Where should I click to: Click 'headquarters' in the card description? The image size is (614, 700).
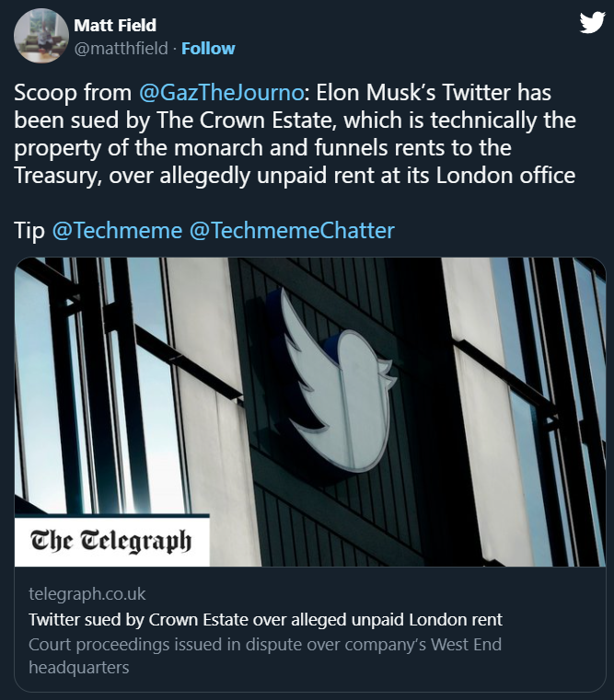tap(79, 667)
